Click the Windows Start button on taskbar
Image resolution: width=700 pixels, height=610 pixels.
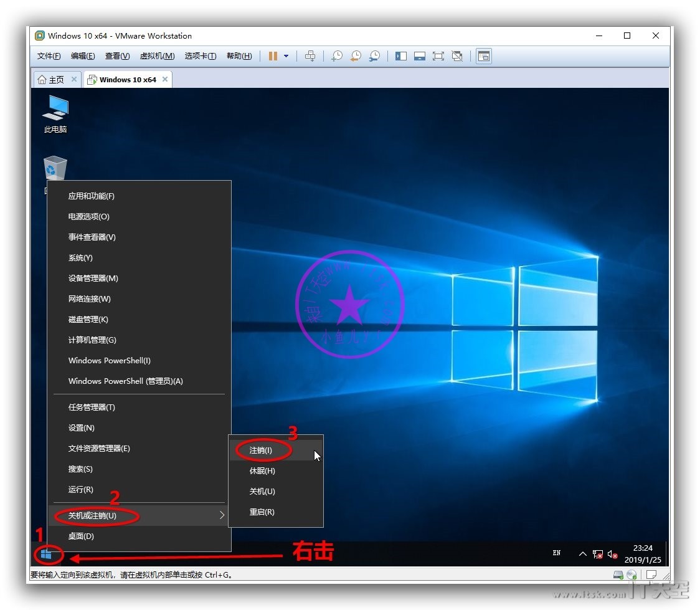[x=46, y=555]
